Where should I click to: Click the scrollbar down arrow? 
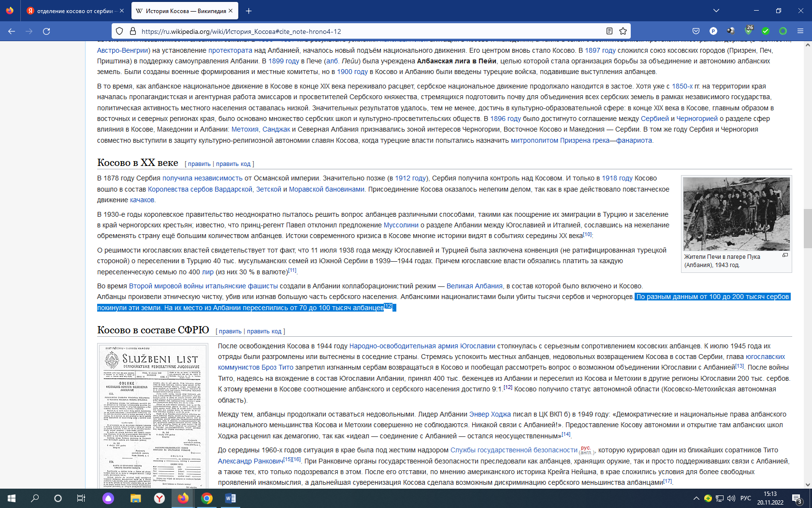pyautogui.click(x=807, y=484)
